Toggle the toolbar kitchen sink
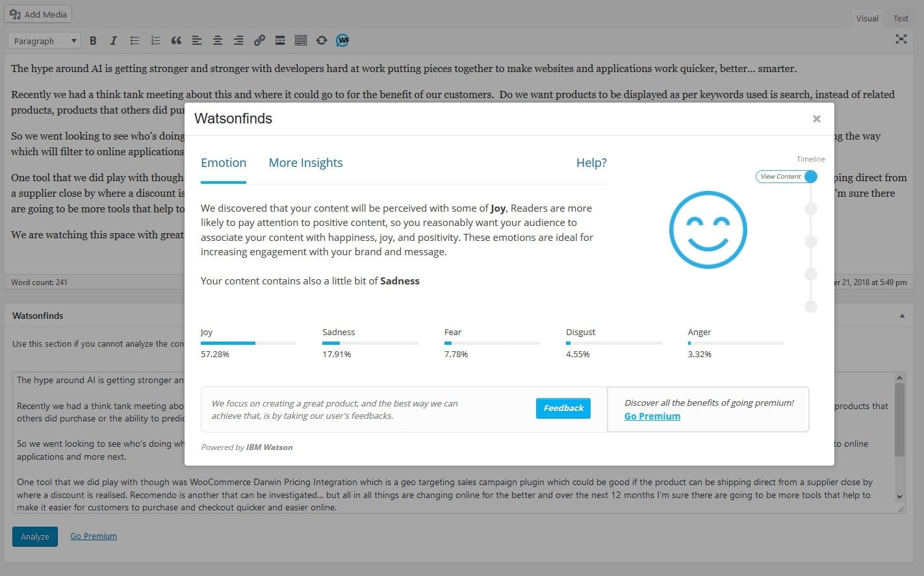This screenshot has height=576, width=924. click(301, 41)
